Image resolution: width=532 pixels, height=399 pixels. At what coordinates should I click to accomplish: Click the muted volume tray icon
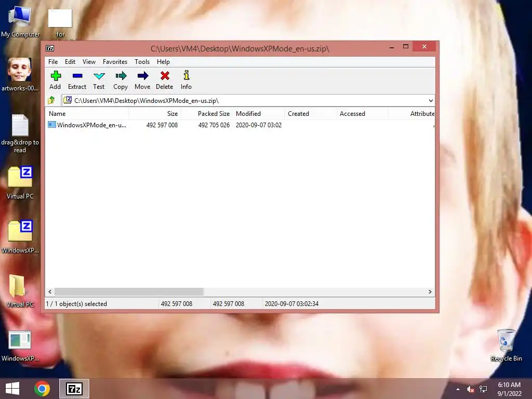pos(470,389)
